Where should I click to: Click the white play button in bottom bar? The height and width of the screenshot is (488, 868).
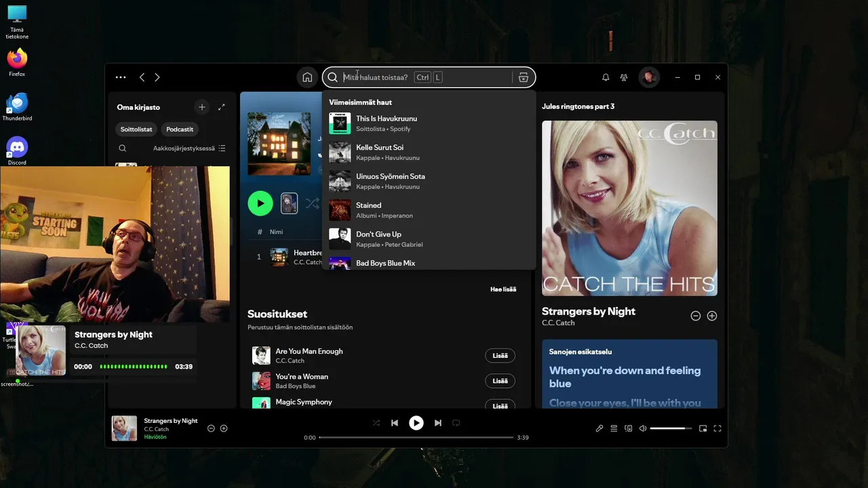416,423
